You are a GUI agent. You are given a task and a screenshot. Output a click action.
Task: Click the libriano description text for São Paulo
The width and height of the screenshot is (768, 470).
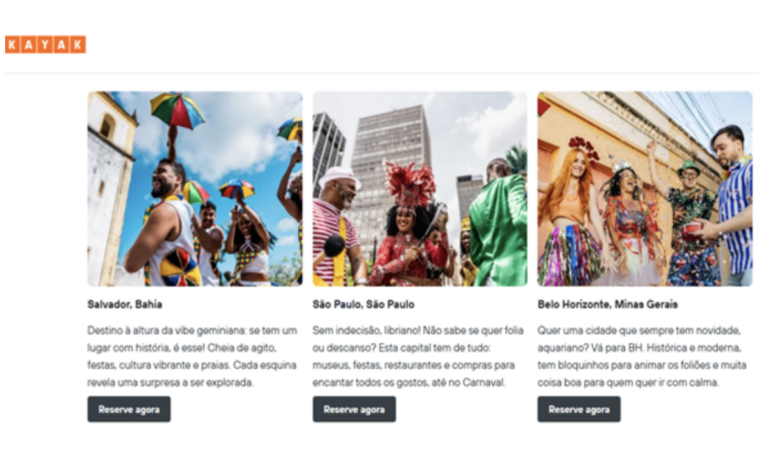tap(418, 356)
